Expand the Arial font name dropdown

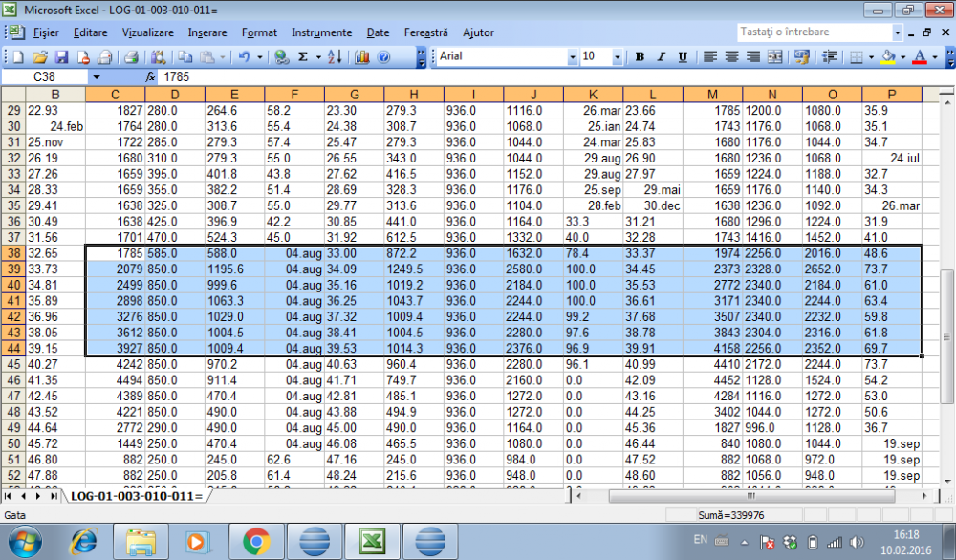[x=573, y=56]
